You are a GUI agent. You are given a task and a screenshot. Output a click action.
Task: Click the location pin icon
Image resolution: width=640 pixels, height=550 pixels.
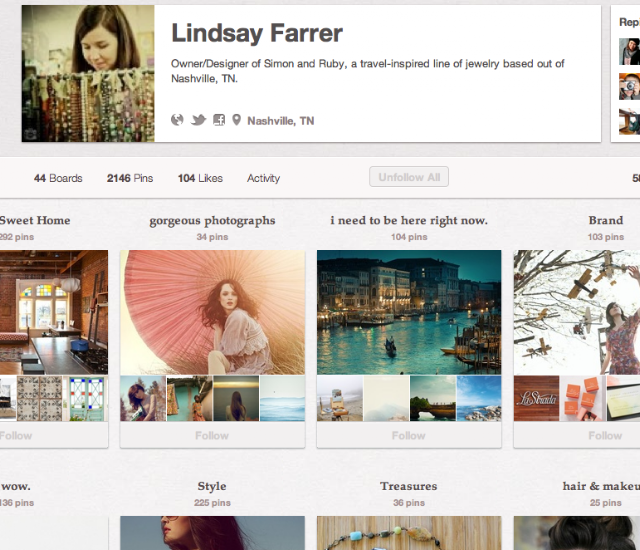pos(236,120)
